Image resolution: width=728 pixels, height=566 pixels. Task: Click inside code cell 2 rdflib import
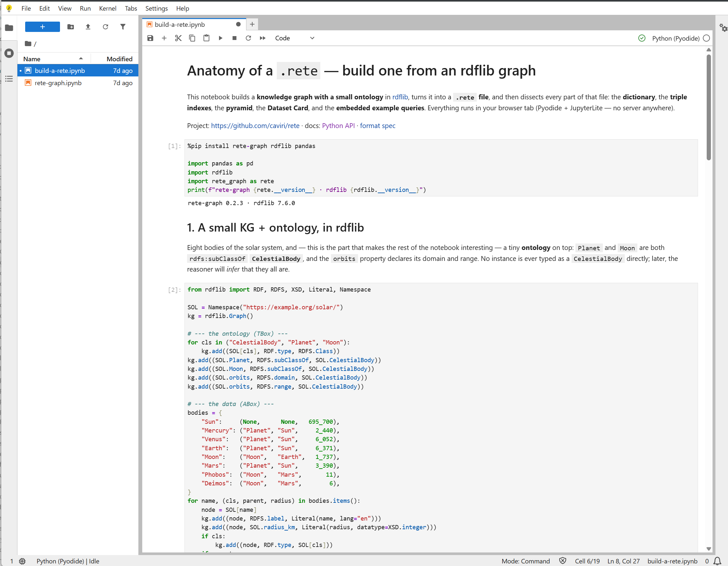(441, 417)
